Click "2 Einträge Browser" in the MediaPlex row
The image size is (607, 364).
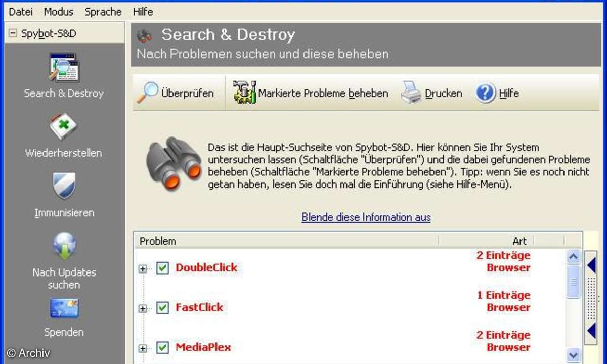(x=503, y=341)
